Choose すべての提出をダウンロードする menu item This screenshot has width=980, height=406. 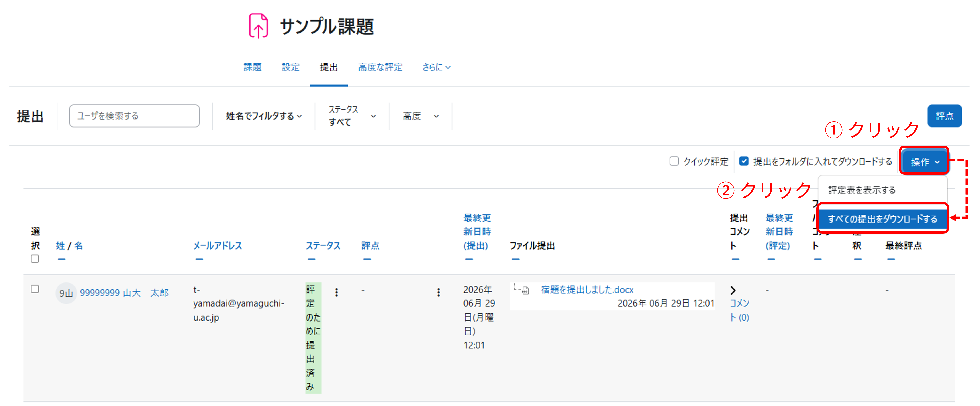(883, 219)
